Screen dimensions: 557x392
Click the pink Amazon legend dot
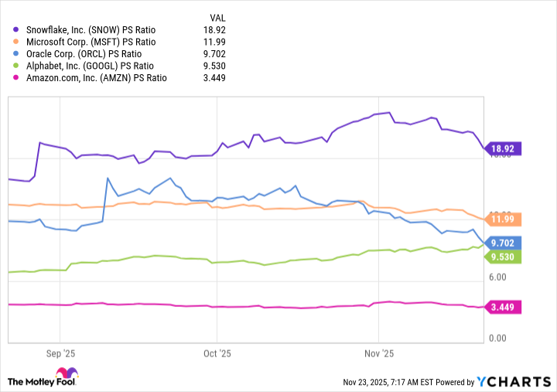tap(17, 78)
